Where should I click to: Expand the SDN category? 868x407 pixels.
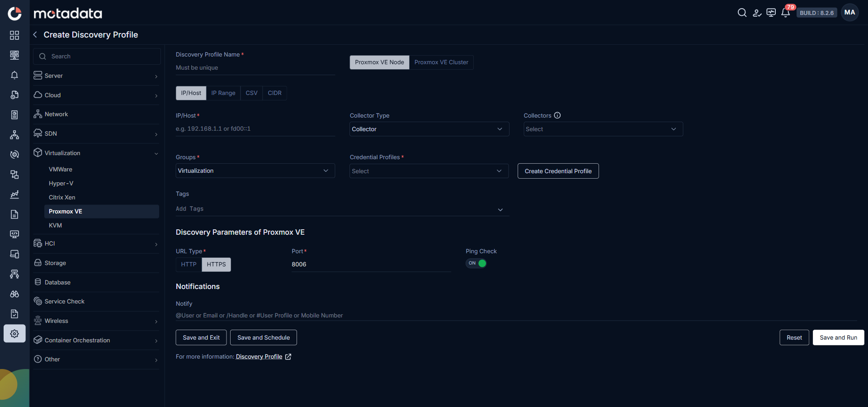(156, 134)
